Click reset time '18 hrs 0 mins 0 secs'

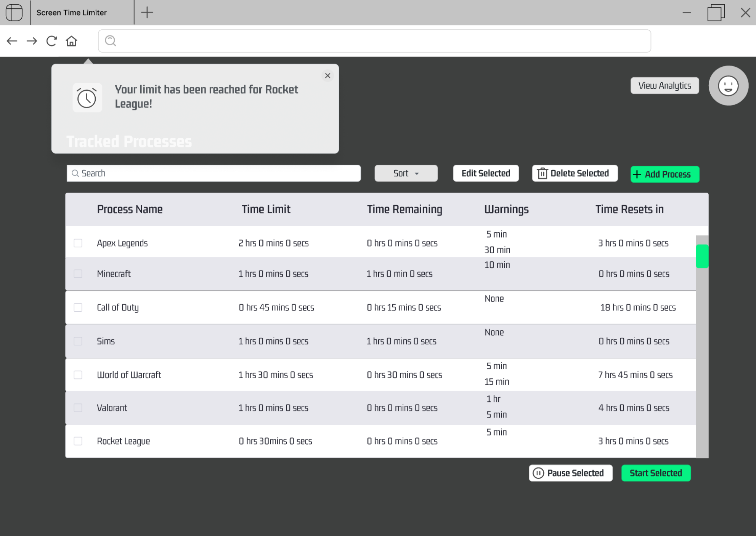(638, 307)
